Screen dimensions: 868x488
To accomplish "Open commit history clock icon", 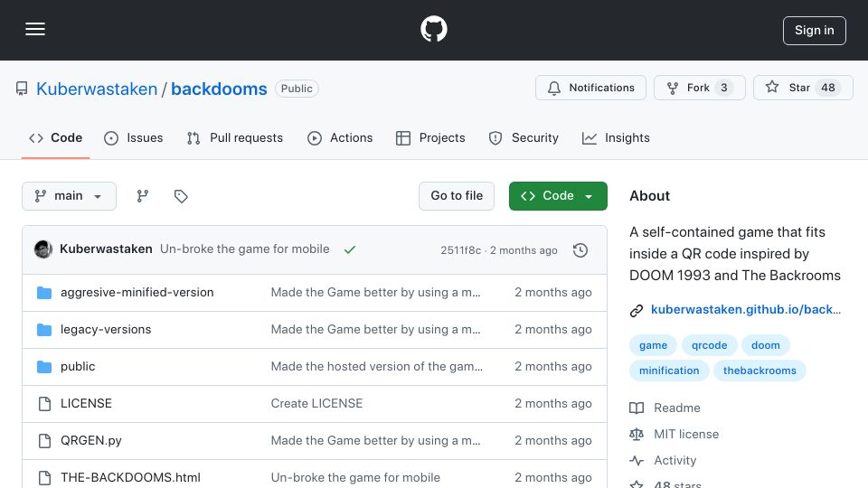I will [x=580, y=250].
